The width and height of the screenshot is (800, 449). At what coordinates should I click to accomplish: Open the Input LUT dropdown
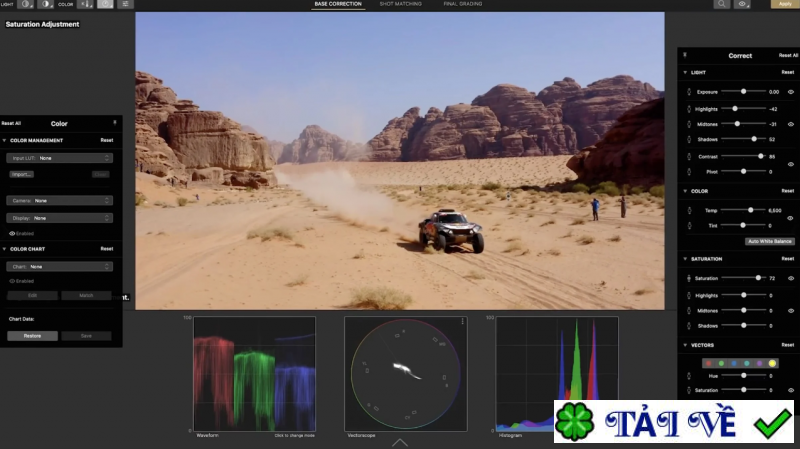click(60, 158)
